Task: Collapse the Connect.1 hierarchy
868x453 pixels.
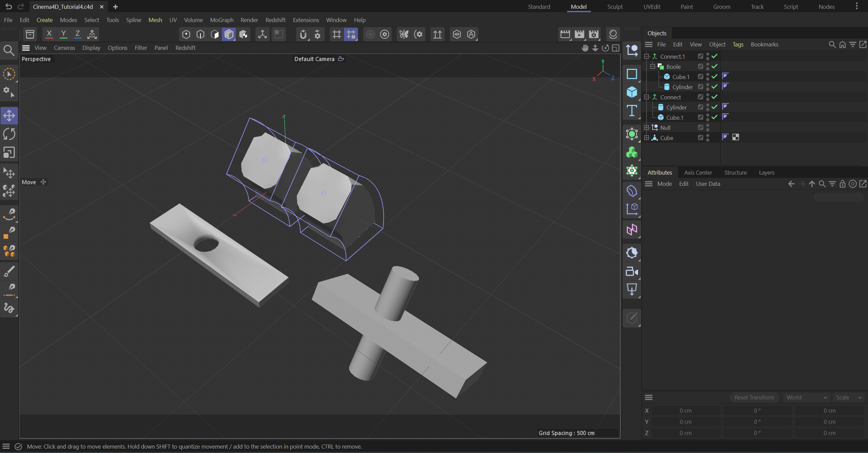Action: point(647,56)
